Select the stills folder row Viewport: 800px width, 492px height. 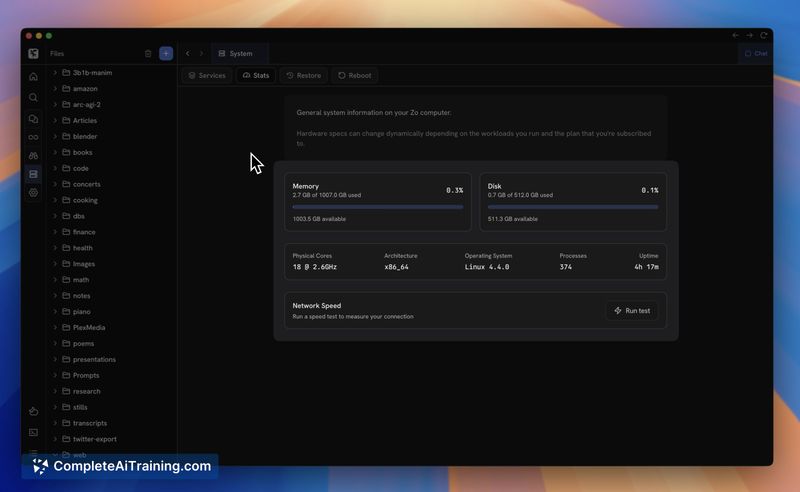(x=113, y=407)
